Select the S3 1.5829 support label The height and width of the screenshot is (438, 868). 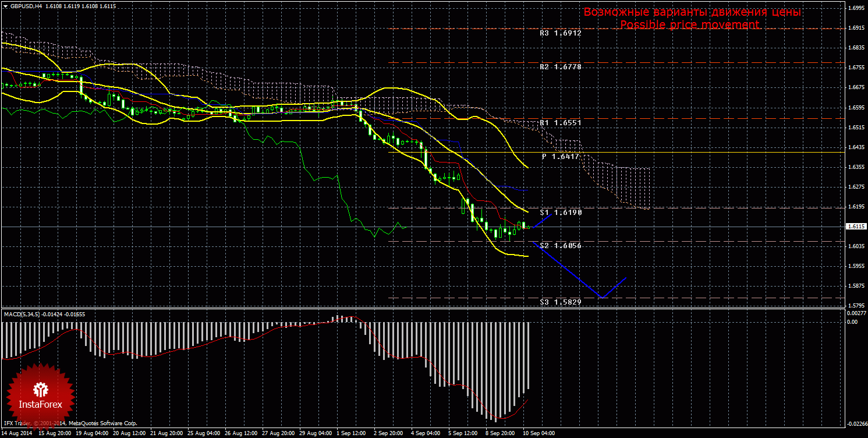(x=561, y=302)
